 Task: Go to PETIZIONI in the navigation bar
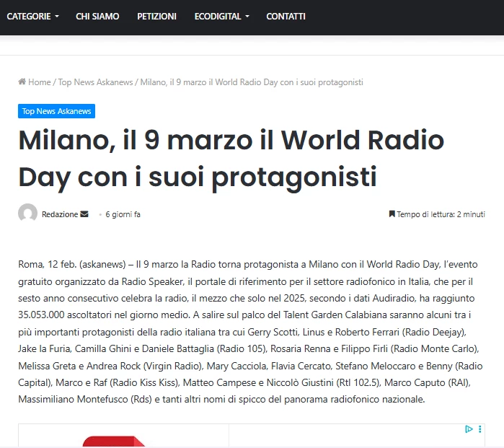coord(156,16)
